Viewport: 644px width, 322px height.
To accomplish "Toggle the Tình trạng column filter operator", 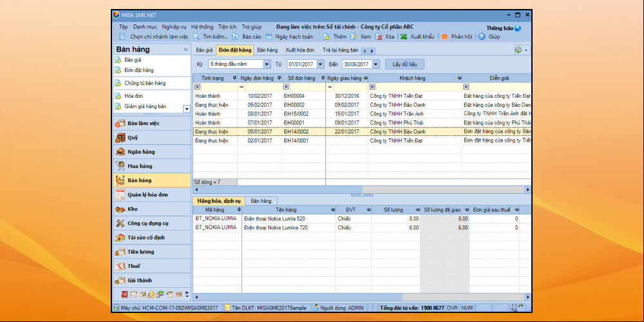I will point(198,87).
